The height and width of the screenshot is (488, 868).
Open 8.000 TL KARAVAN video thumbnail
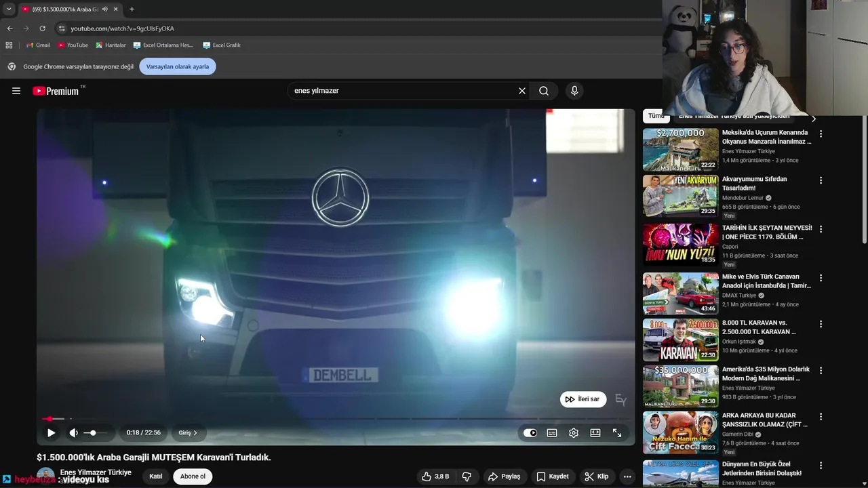[680, 340]
